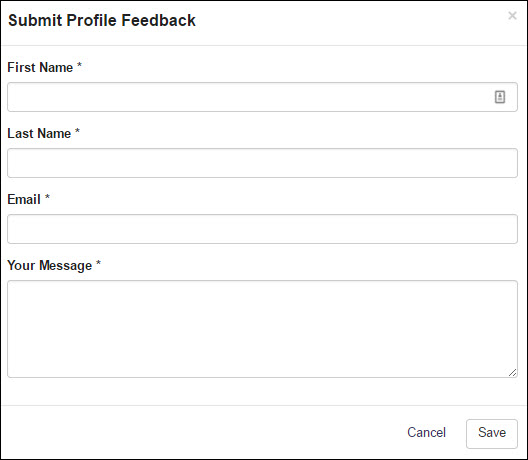528x460 pixels.
Task: Click blank space between message box and footer
Action: [x=262, y=391]
